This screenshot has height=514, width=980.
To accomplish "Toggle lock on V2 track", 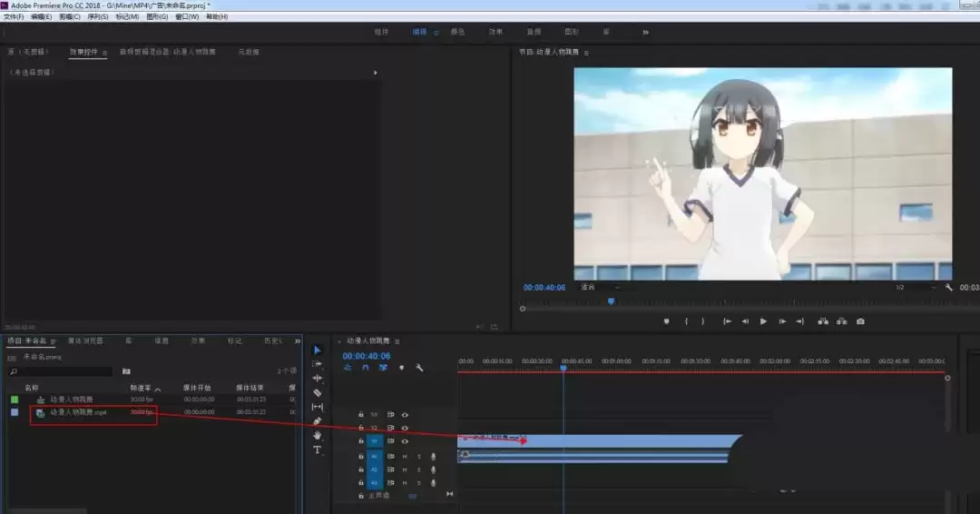I will coord(360,429).
